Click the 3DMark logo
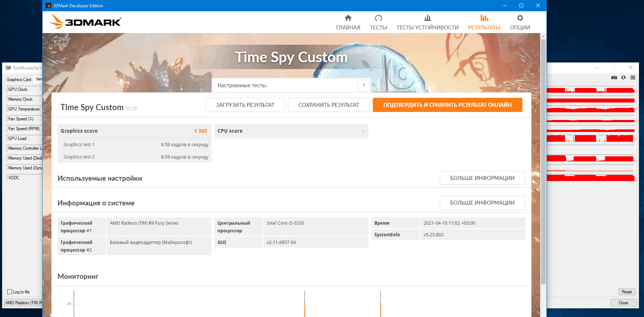This screenshot has width=644, height=317. [85, 21]
